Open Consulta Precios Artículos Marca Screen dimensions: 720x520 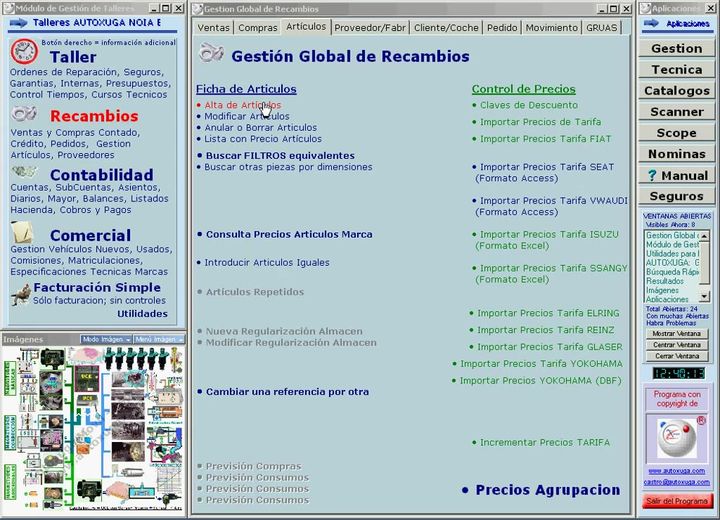click(x=289, y=234)
